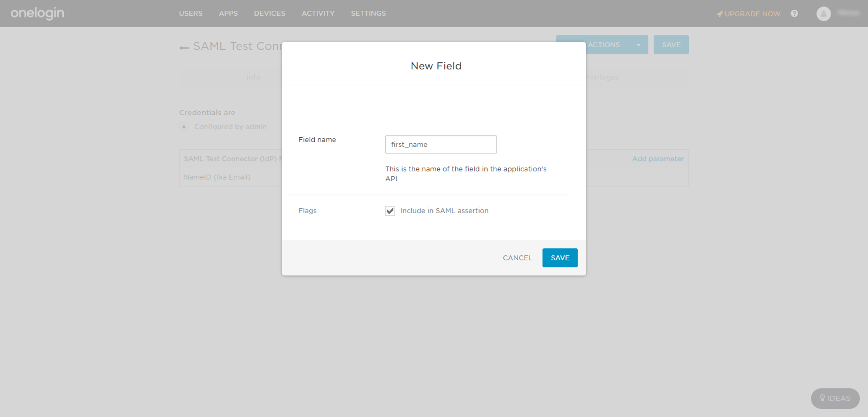Click the page Save button behind dialog
Image resolution: width=868 pixels, height=417 pixels.
(671, 45)
